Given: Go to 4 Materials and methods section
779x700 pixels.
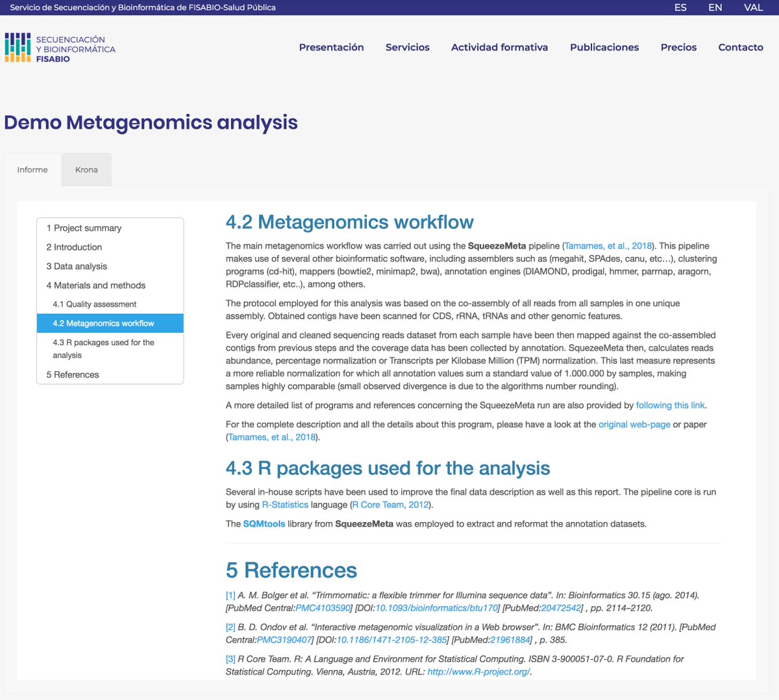Looking at the screenshot, I should click(110, 285).
